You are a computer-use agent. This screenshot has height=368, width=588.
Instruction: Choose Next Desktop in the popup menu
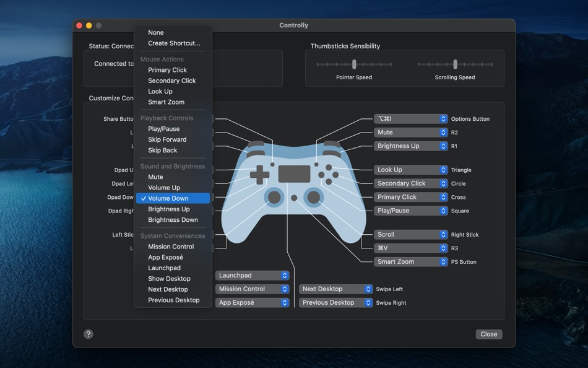tap(173, 289)
